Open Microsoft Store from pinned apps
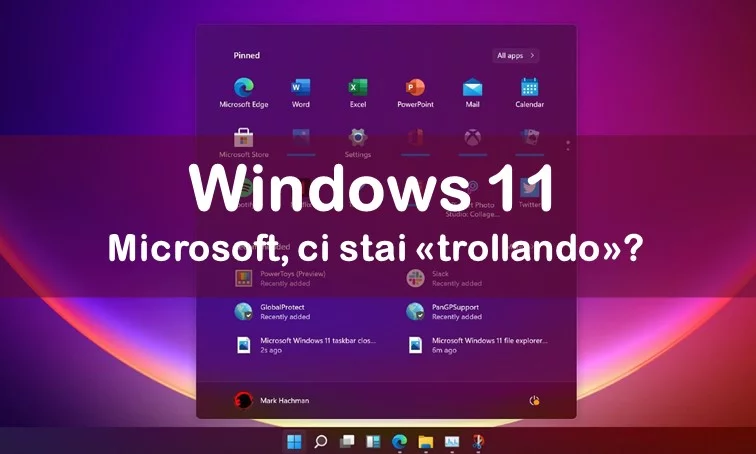The width and height of the screenshot is (756, 454). coord(243,138)
